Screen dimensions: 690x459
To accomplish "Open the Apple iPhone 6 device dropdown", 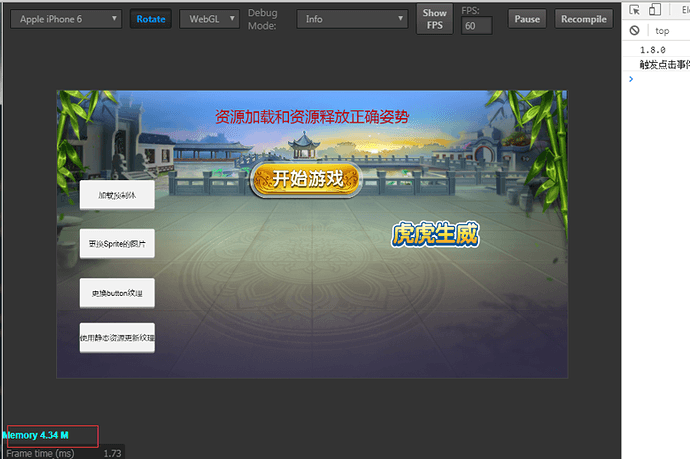I will pyautogui.click(x=66, y=19).
